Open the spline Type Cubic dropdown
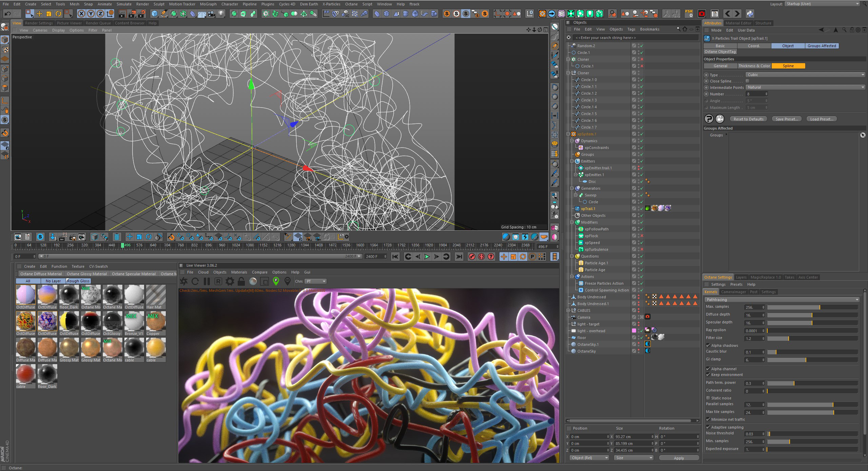 (805, 75)
